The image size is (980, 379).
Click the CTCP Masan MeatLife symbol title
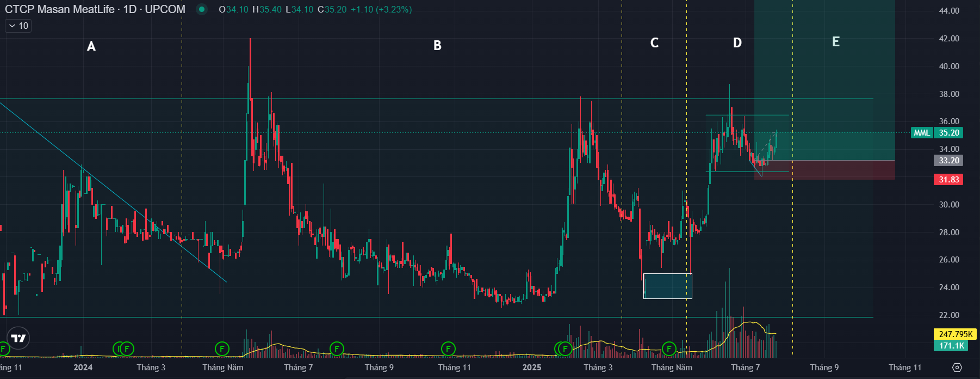point(95,9)
